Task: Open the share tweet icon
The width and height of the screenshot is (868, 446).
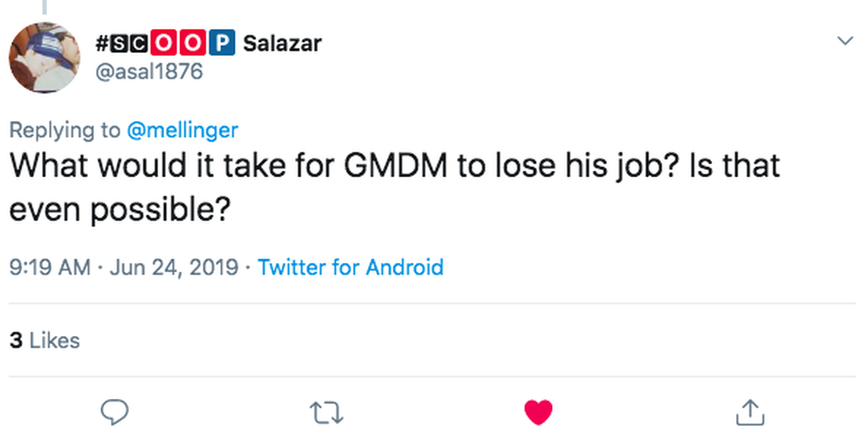Action: pyautogui.click(x=750, y=412)
